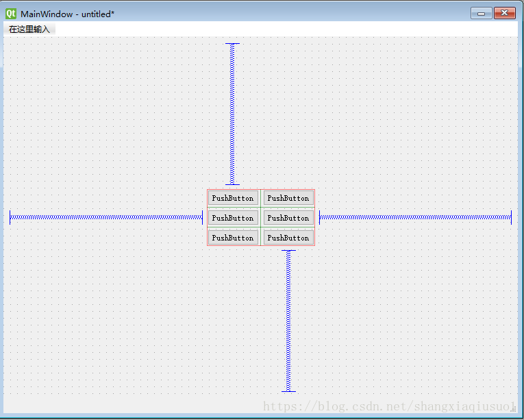Select the vertical spacer above the button grid
The image size is (524, 420).
click(x=232, y=114)
